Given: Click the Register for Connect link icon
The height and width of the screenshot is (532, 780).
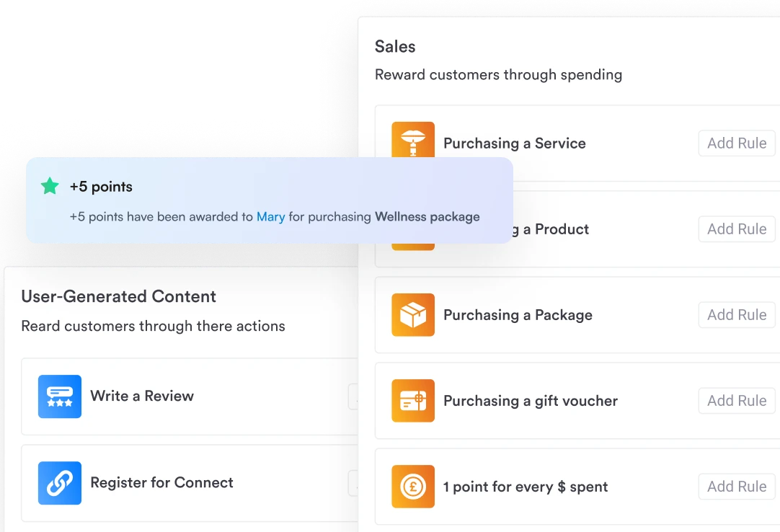Looking at the screenshot, I should tap(60, 483).
